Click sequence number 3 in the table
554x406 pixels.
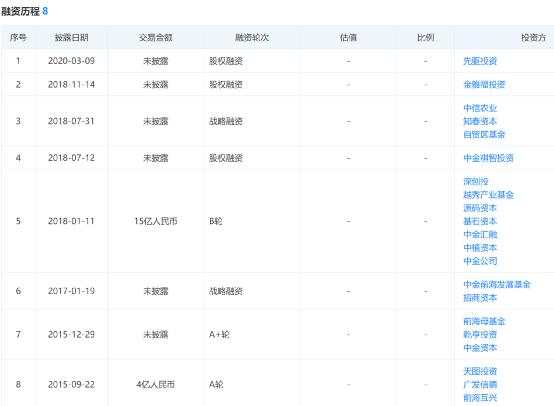[x=18, y=121]
